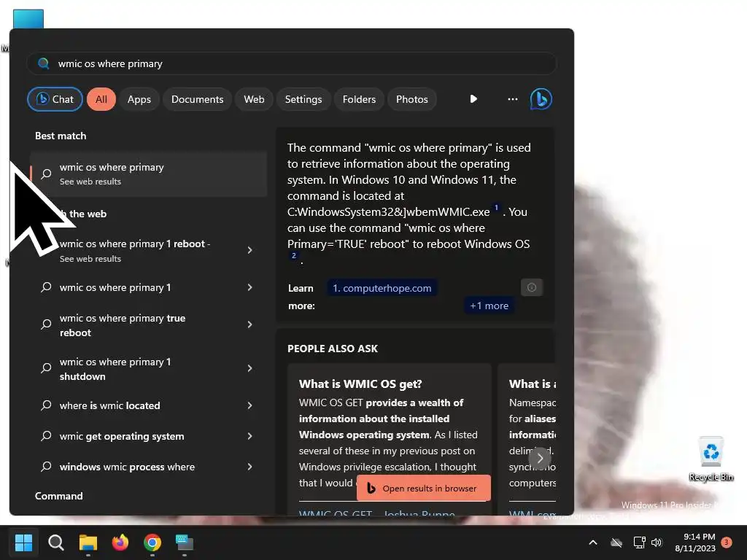Image resolution: width=747 pixels, height=560 pixels.
Task: Launch File Explorer from the taskbar
Action: coord(88,542)
